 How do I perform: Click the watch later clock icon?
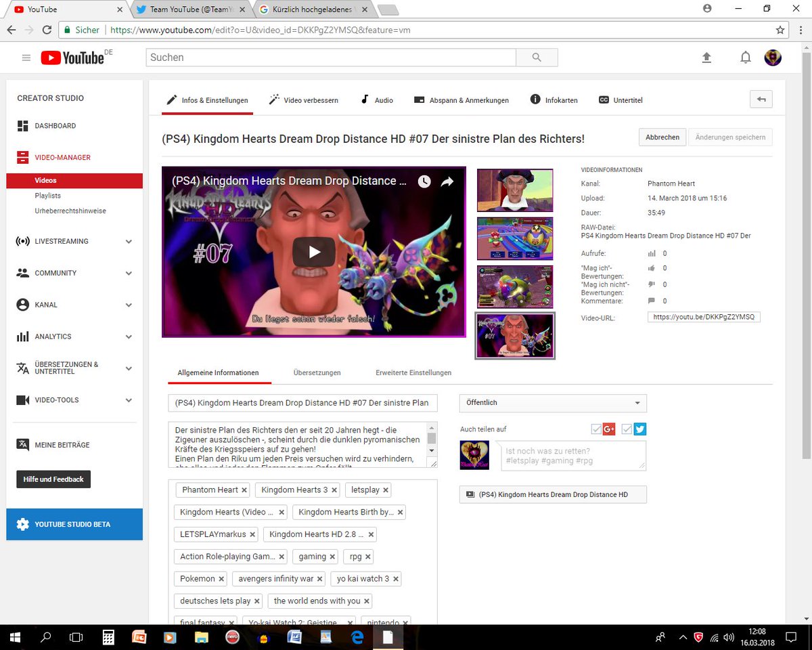[424, 181]
